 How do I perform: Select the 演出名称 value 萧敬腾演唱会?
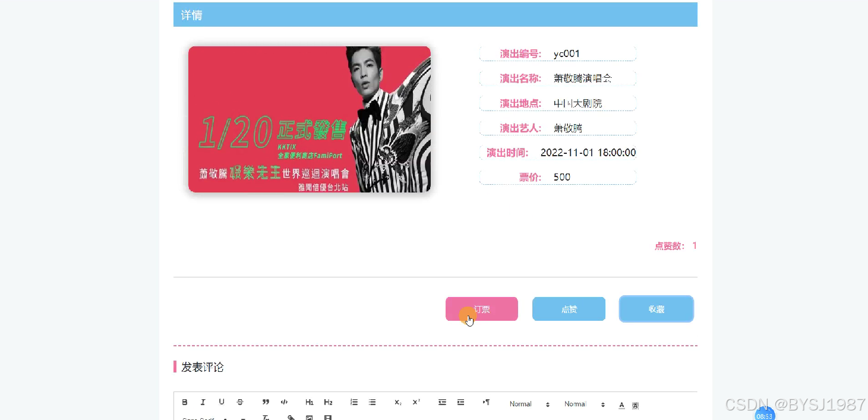[x=583, y=78]
